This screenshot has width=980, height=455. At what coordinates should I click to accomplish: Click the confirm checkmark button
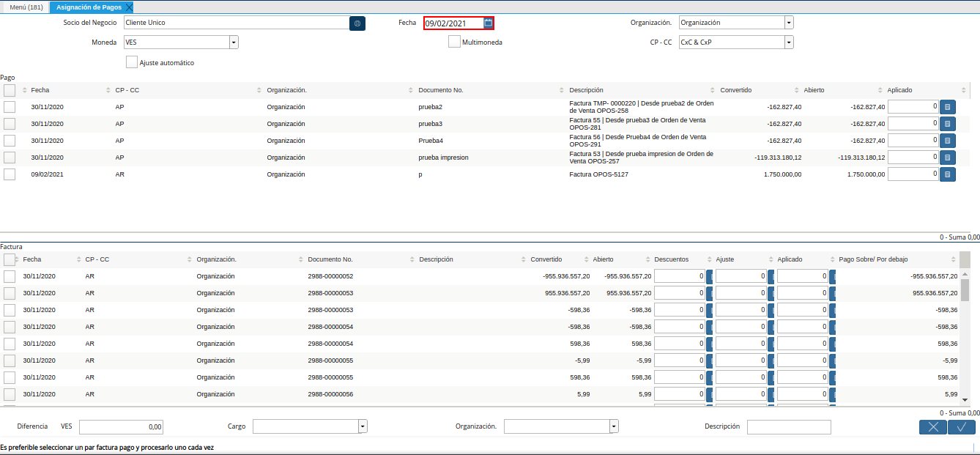tap(961, 427)
